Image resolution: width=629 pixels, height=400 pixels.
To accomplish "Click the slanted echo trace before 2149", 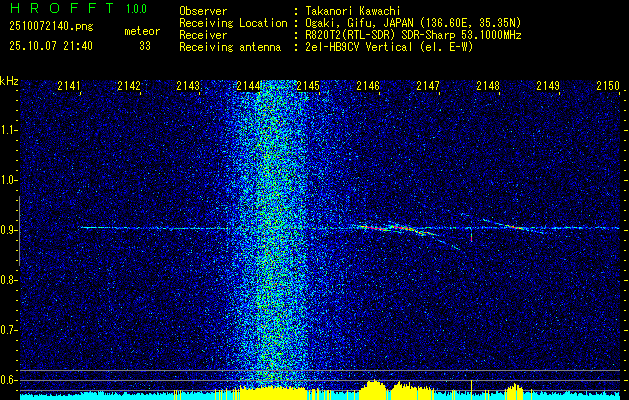I will 513,226.
